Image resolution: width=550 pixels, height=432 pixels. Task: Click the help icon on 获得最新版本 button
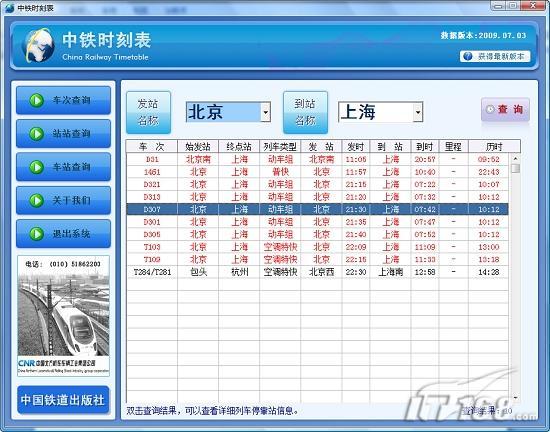(x=468, y=56)
